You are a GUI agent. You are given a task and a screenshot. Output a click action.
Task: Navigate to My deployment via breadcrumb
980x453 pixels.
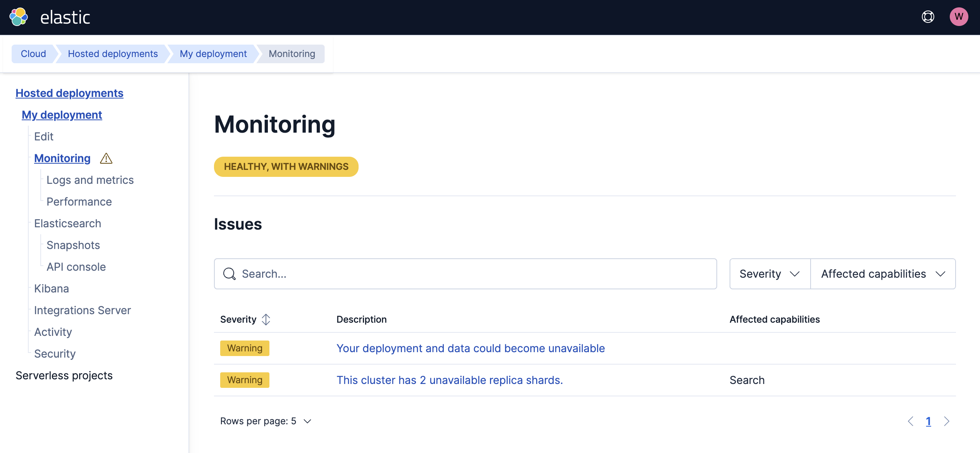click(214, 54)
